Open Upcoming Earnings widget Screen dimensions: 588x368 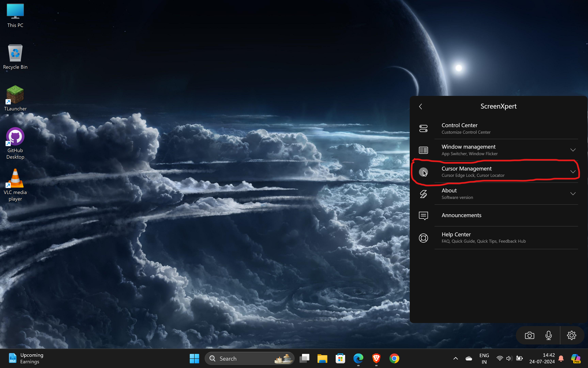[26, 359]
